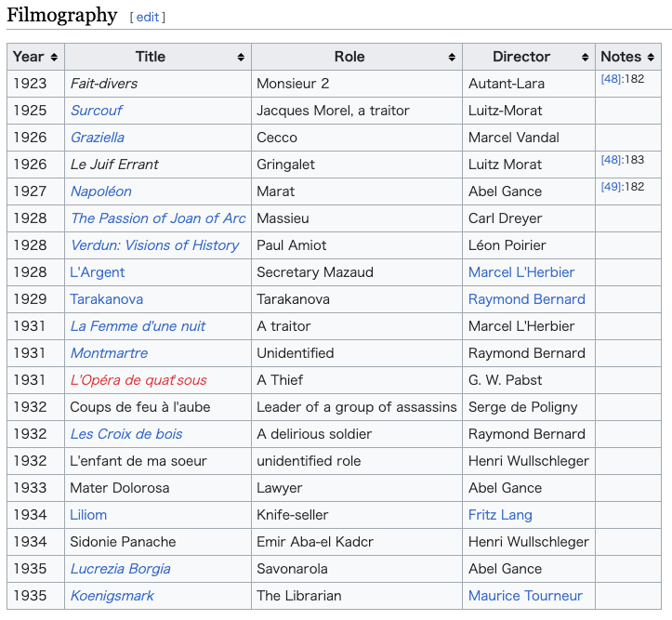Screen dimensions: 672x620
Task: Select the role Gringalet
Action: pyautogui.click(x=286, y=165)
